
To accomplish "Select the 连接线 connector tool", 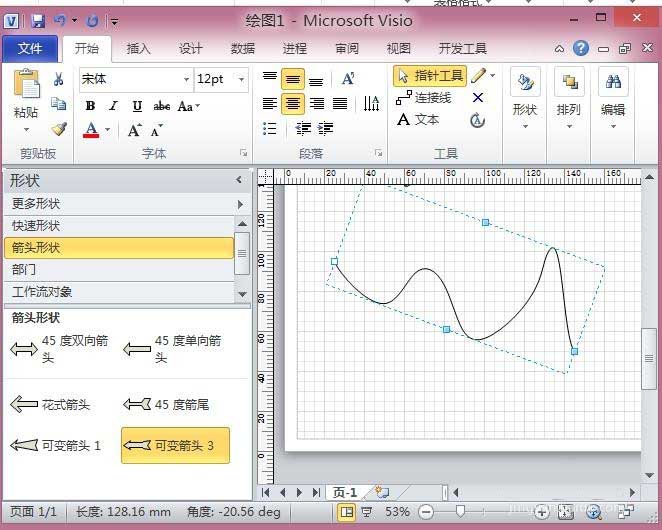I will pos(423,98).
